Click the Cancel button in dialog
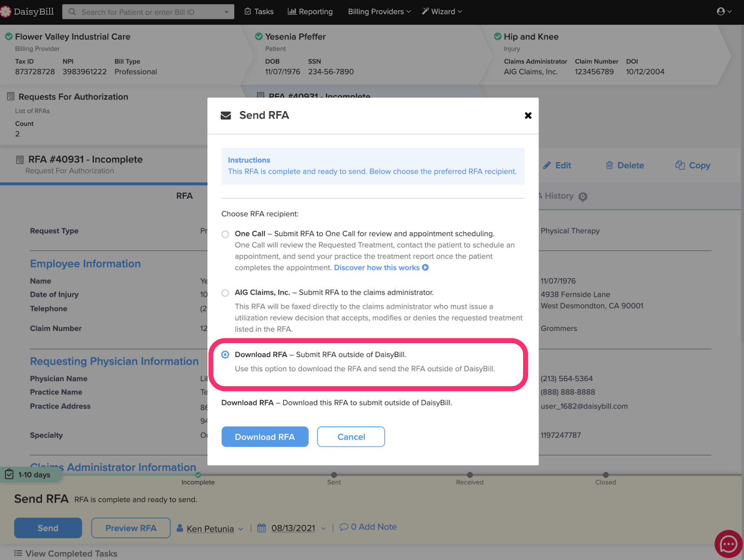The width and height of the screenshot is (744, 560). [x=351, y=437]
